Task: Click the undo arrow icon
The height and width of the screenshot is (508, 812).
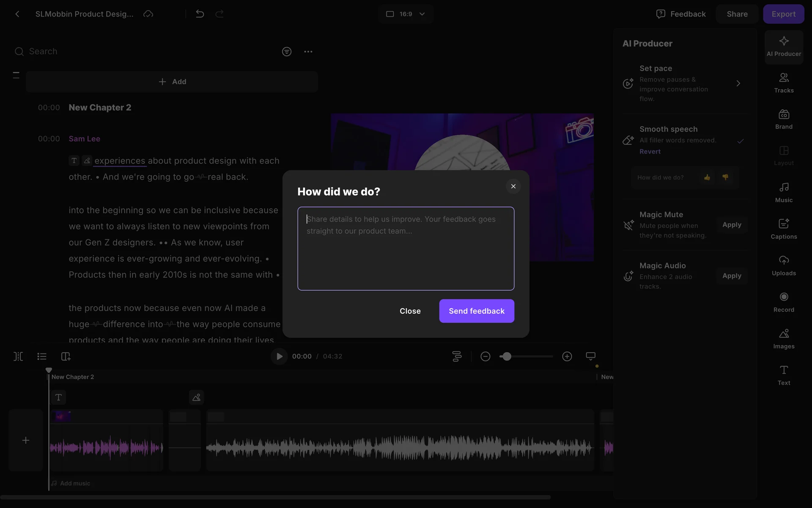Action: [200, 14]
